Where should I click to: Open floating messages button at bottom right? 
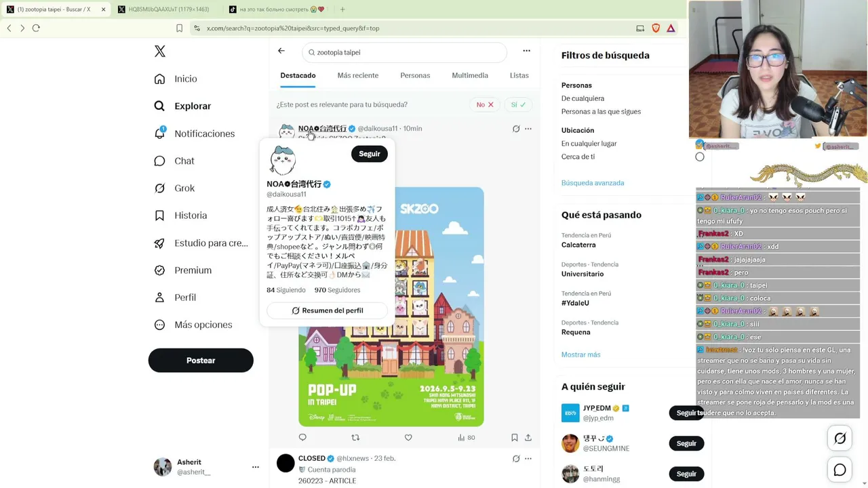coord(840,470)
